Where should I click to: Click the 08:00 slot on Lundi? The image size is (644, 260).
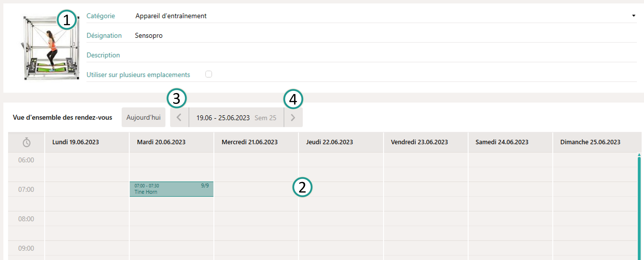coord(87,219)
